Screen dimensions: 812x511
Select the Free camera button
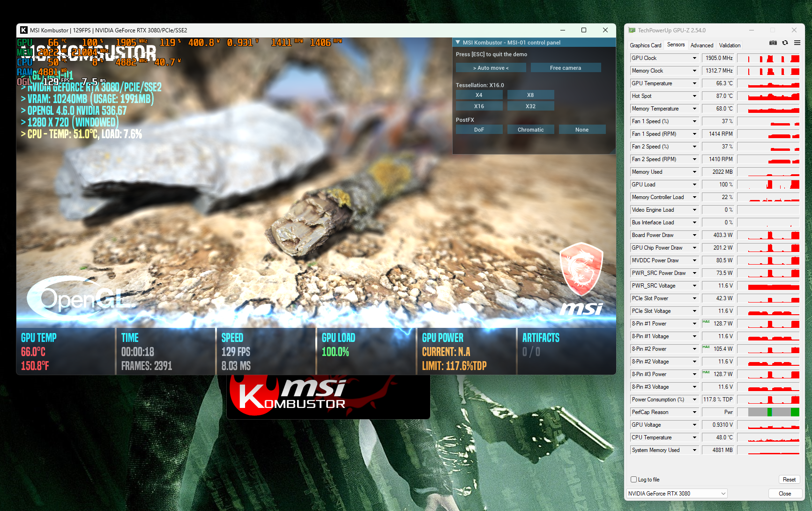coord(566,68)
